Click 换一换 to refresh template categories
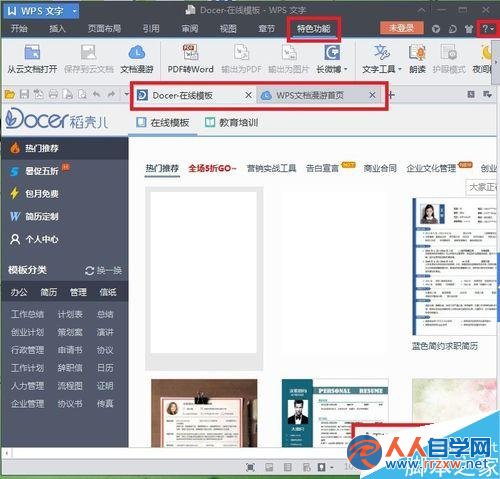The height and width of the screenshot is (479, 500). pos(104,270)
